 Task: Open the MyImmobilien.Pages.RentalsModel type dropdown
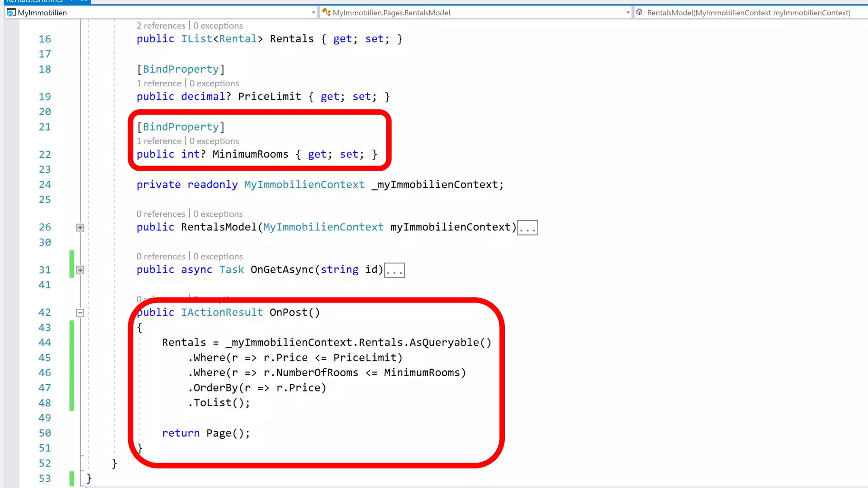click(628, 13)
